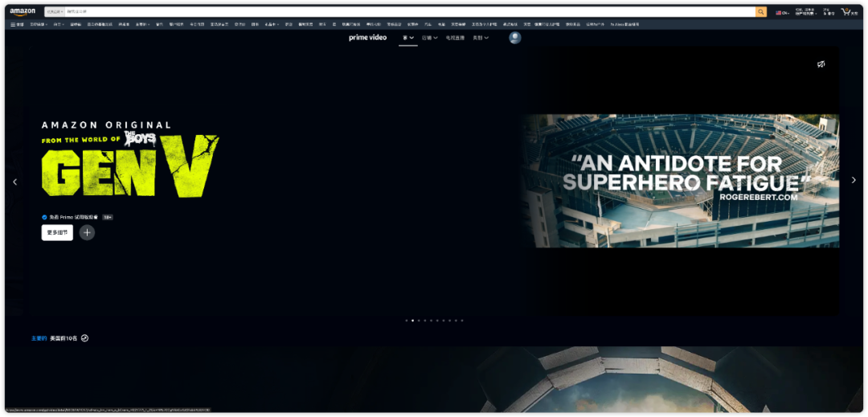Open the search category dropdown beside search box
Image resolution: width=868 pixels, height=417 pixels.
click(55, 11)
